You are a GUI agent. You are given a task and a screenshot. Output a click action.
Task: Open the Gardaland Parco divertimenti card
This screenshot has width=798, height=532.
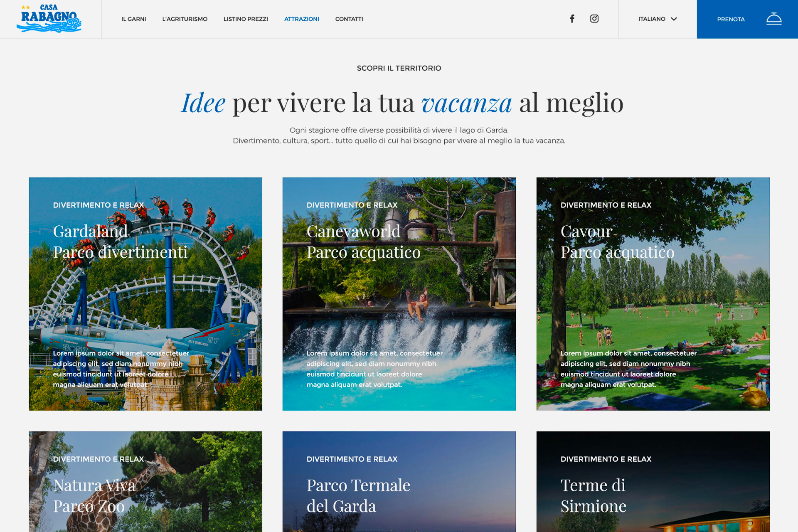145,294
